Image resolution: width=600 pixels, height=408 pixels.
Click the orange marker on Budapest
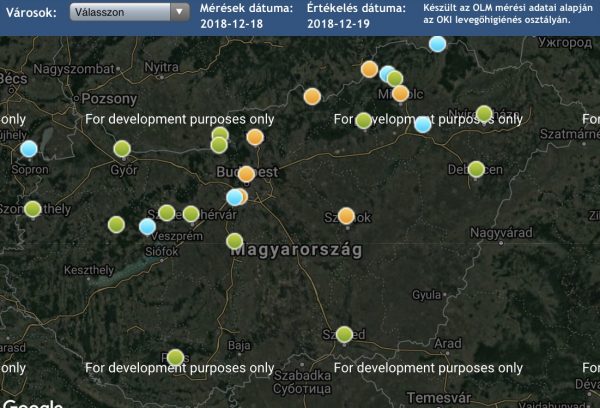246,174
